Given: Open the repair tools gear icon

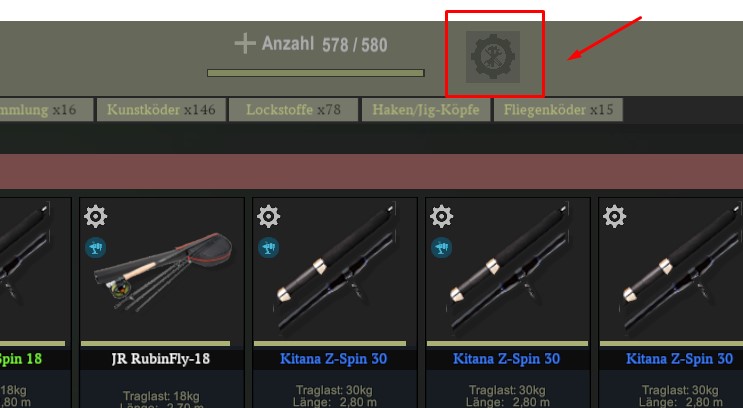Looking at the screenshot, I should pos(493,56).
